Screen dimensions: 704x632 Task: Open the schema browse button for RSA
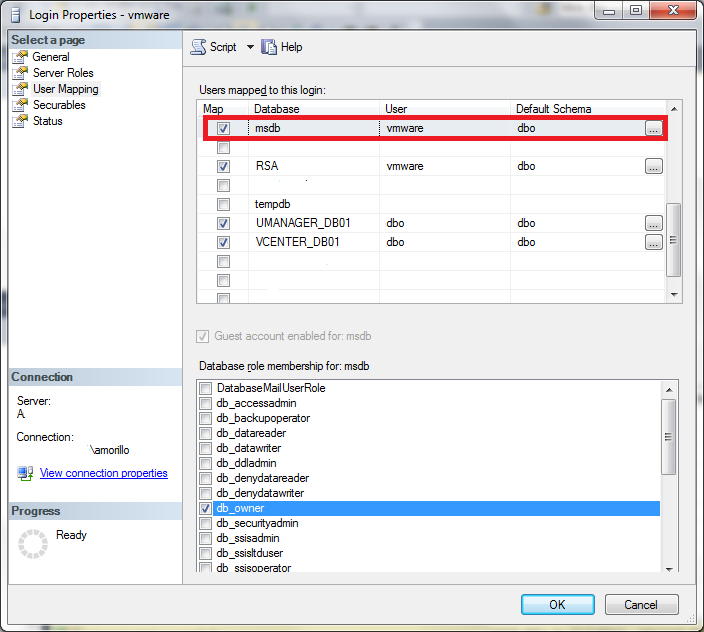click(654, 166)
